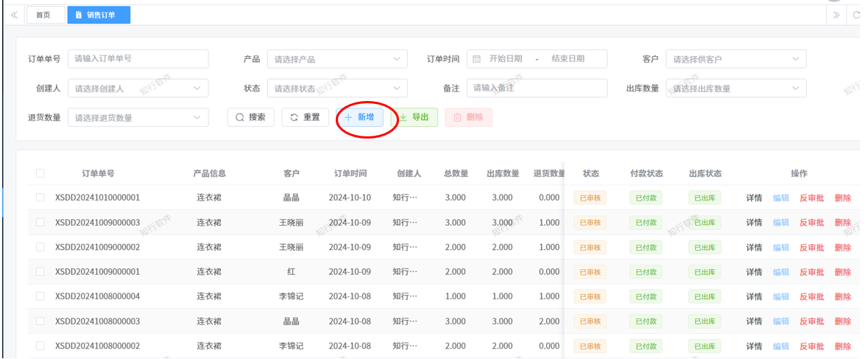Click the double-left arrow tab scroll icon
The image size is (868, 359).
pyautogui.click(x=13, y=15)
